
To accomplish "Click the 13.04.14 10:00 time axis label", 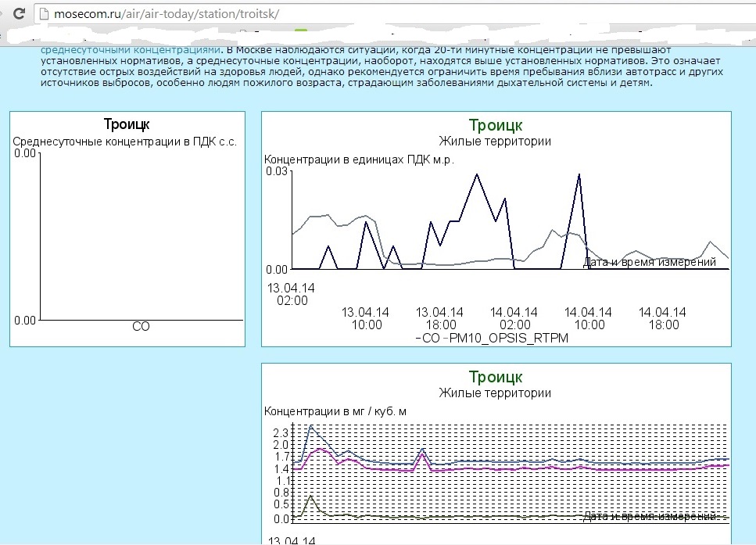I will click(x=366, y=318).
